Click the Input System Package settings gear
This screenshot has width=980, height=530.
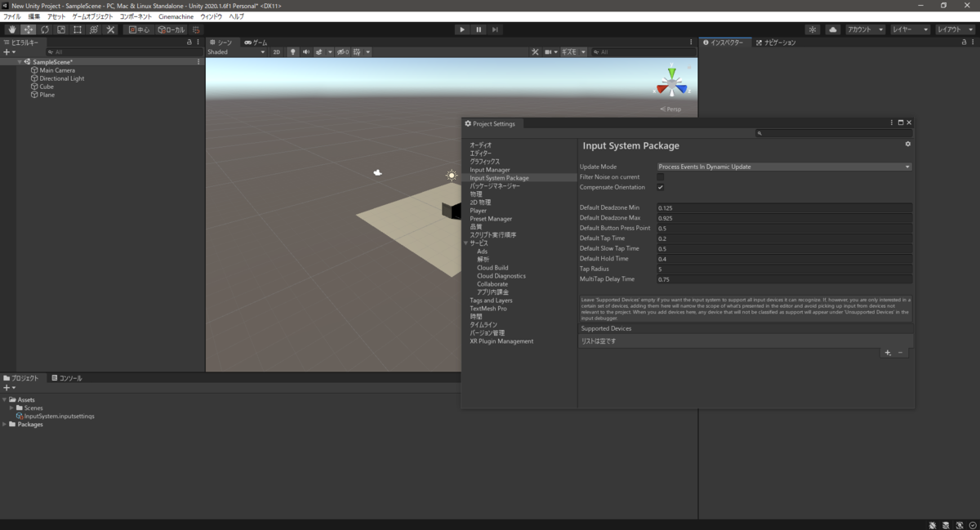tap(907, 145)
